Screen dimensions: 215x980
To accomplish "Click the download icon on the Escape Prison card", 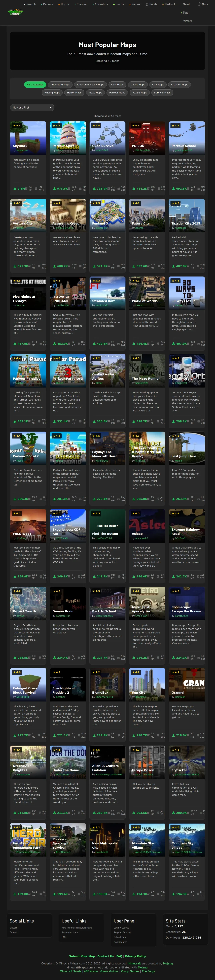I will 134,813.
